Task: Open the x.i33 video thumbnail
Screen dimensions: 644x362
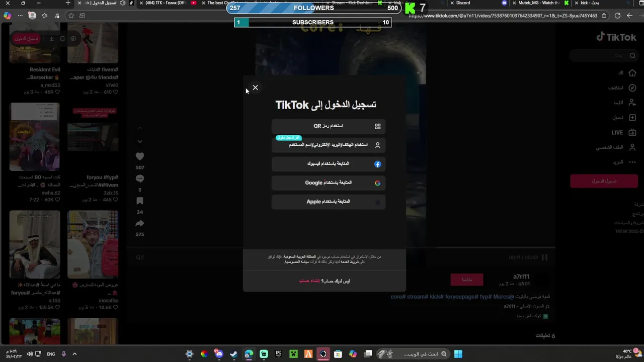Action: pyautogui.click(x=34, y=244)
